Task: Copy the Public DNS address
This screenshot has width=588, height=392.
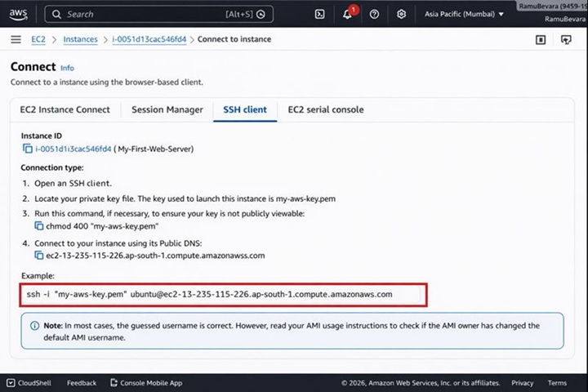Action: pyautogui.click(x=38, y=256)
